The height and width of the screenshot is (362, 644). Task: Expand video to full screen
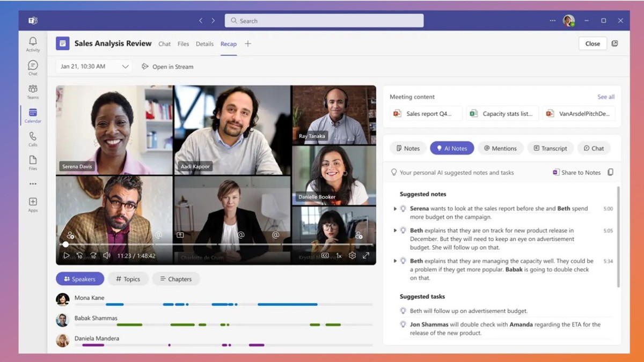366,256
